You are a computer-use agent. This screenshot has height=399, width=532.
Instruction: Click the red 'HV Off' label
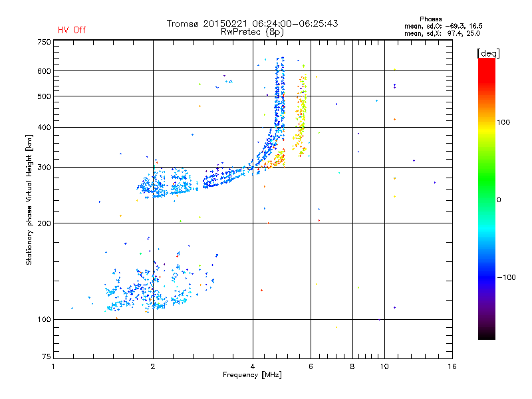[72, 30]
